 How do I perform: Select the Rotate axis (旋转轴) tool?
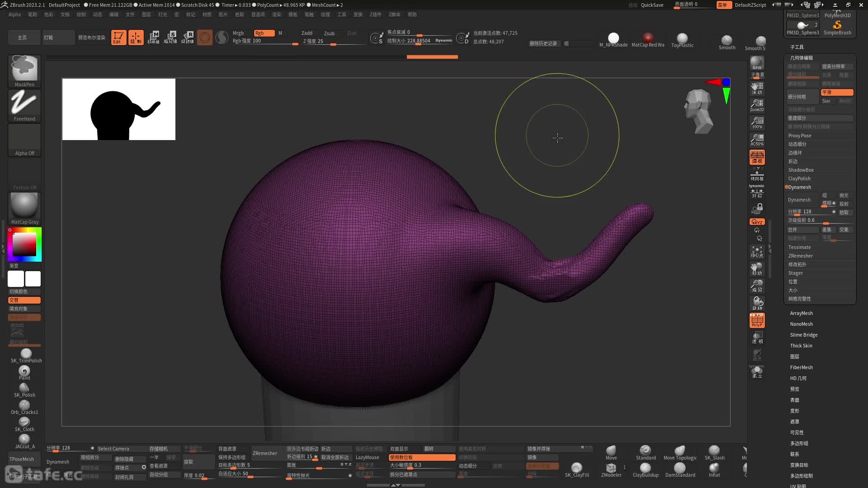pos(188,38)
